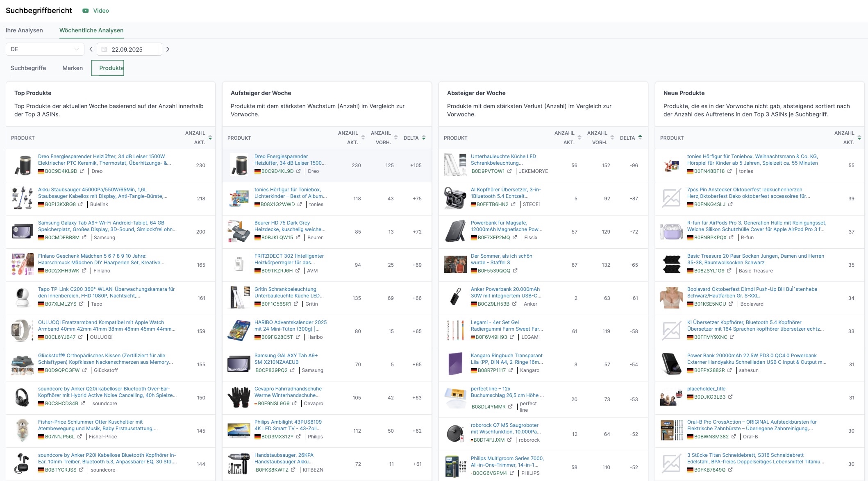Click Samsung Galaxy Tab A9+ thumbnail in Top Produkte

(x=23, y=231)
